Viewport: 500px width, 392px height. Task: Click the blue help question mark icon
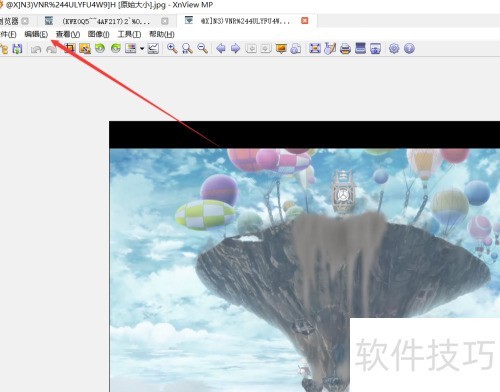(x=409, y=49)
